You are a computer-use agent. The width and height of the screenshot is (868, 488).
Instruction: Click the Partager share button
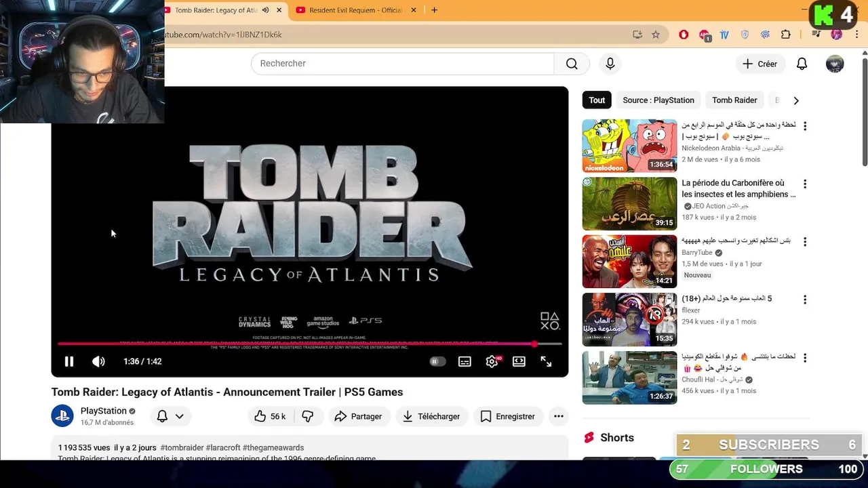pyautogui.click(x=358, y=417)
